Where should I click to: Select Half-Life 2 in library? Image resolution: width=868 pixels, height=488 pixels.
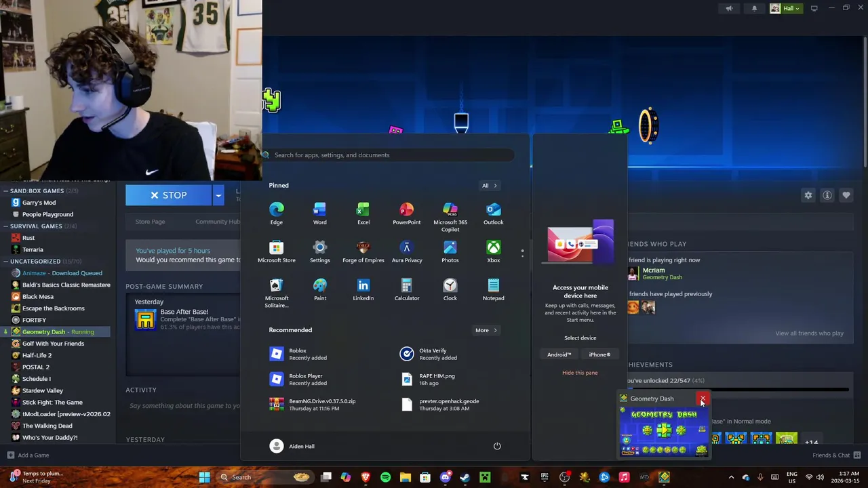pos(37,355)
